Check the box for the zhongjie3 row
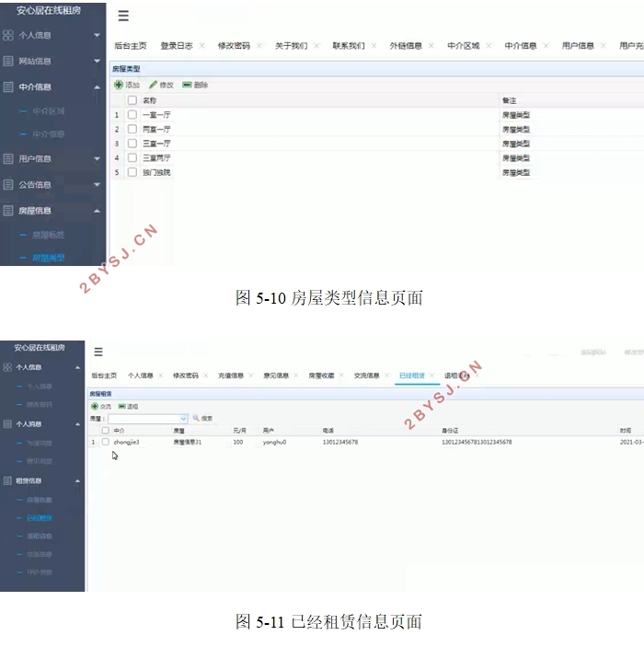 pos(106,442)
